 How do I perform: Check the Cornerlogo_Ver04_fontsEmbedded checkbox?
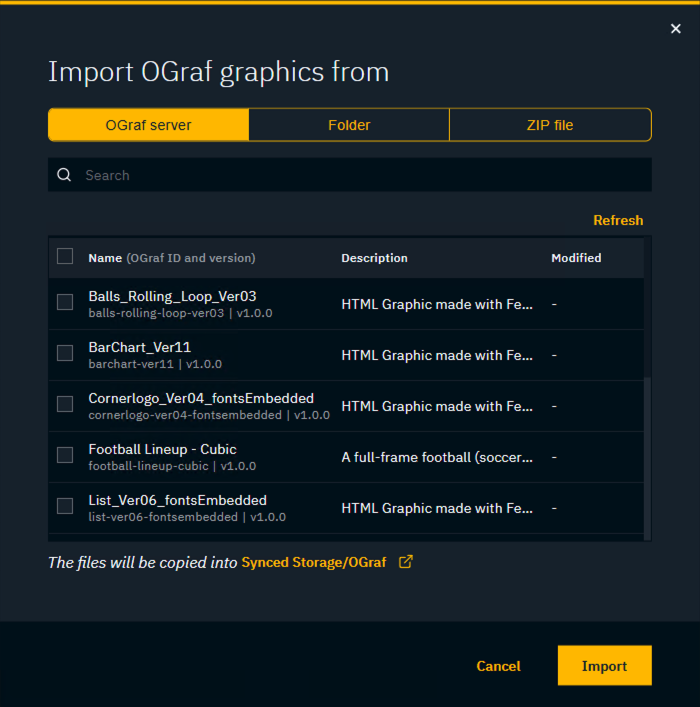(x=65, y=404)
